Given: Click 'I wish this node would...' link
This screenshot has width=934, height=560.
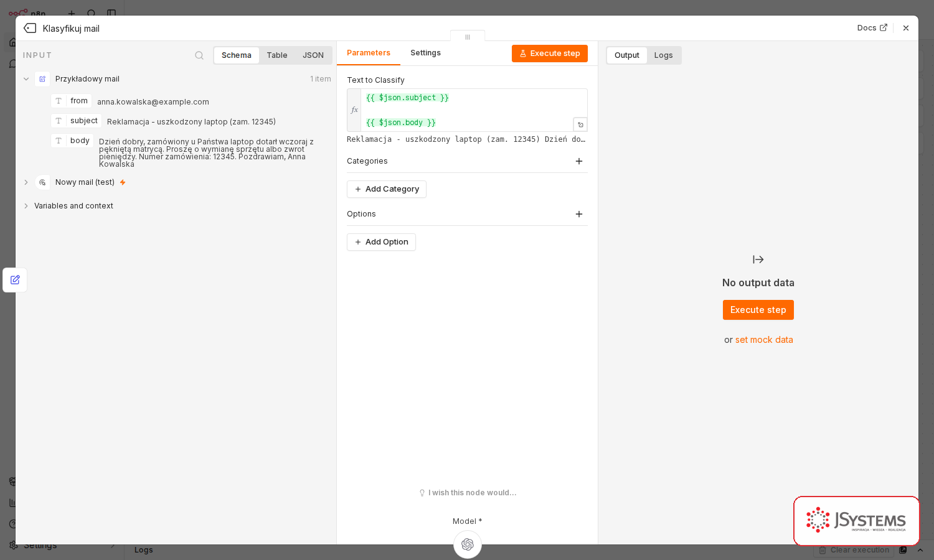Looking at the screenshot, I should coord(468,493).
